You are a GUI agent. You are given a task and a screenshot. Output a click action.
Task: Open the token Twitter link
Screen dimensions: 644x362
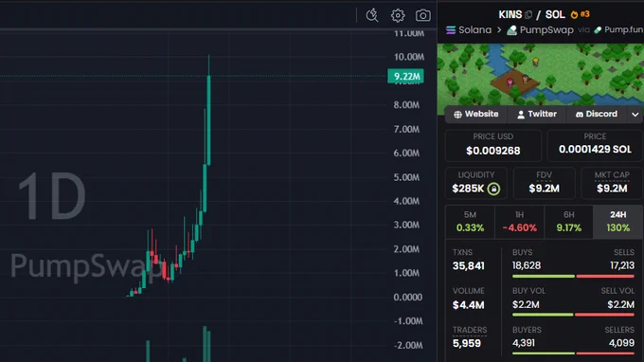click(537, 115)
